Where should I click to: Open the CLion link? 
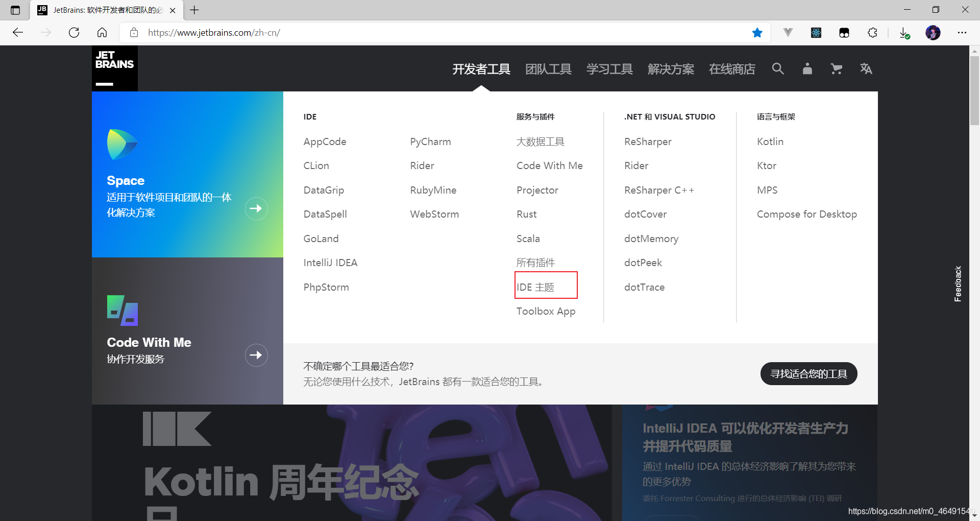(x=316, y=165)
